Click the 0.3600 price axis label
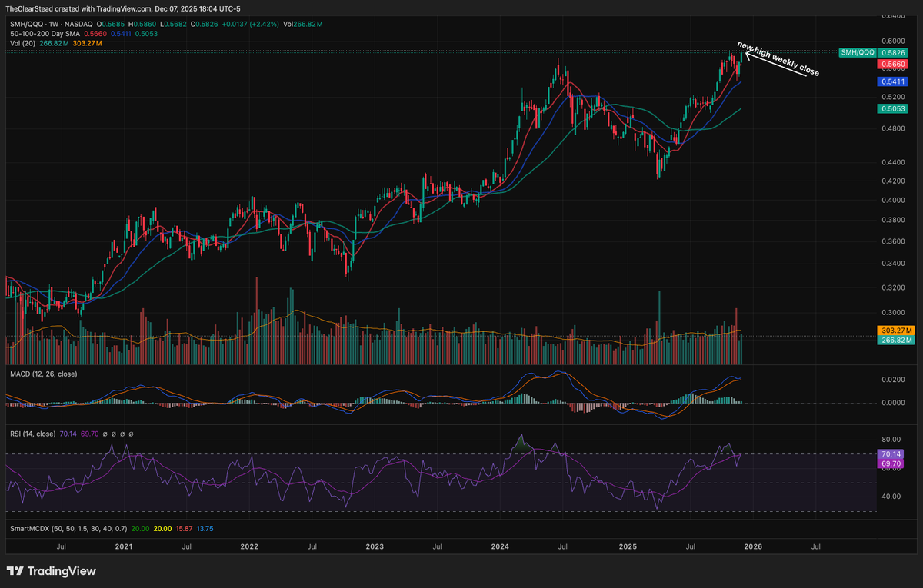The image size is (923, 588). click(x=893, y=241)
